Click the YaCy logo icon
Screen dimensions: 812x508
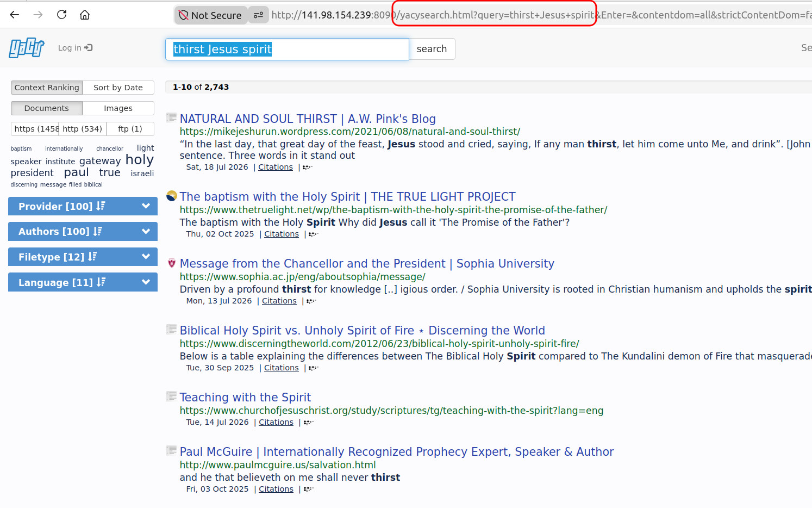27,48
